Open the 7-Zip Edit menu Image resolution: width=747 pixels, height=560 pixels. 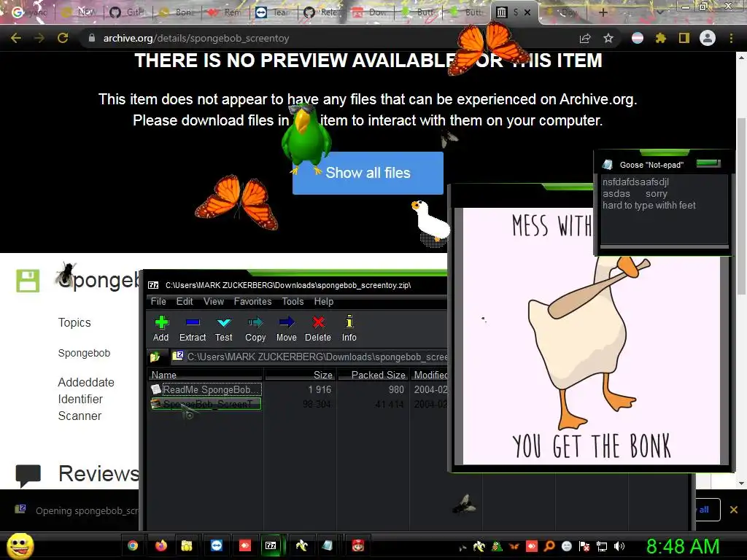pos(185,301)
